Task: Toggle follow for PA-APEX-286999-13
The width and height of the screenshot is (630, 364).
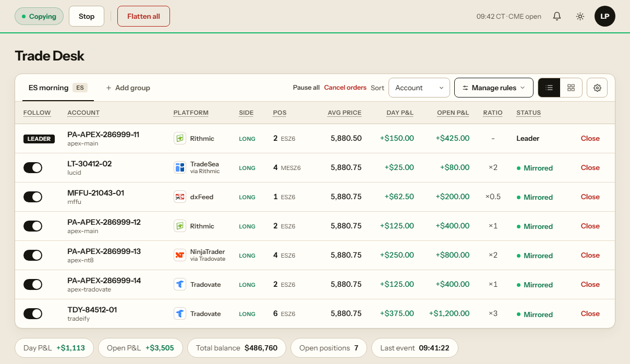Action: [x=33, y=255]
